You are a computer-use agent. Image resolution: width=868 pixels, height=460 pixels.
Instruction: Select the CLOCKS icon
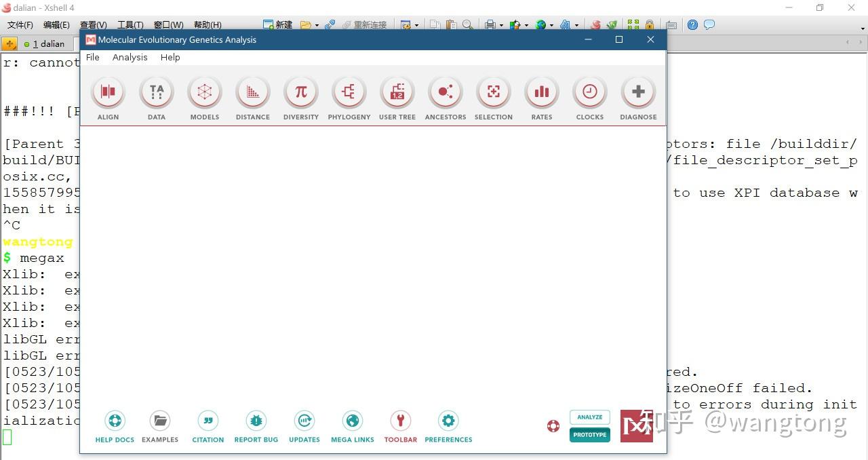point(590,92)
